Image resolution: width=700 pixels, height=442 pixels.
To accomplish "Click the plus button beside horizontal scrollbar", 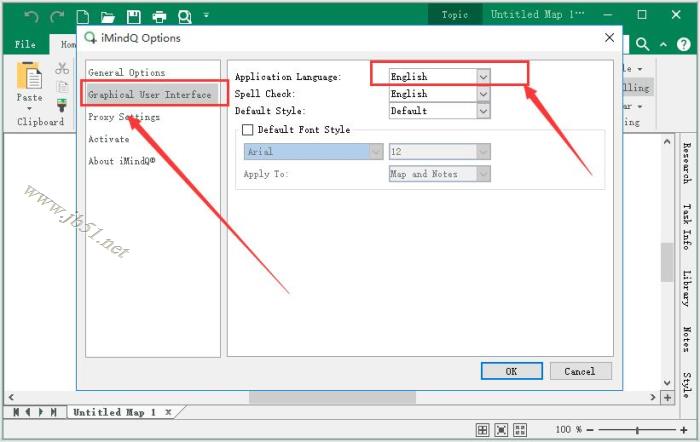I will pos(667,397).
